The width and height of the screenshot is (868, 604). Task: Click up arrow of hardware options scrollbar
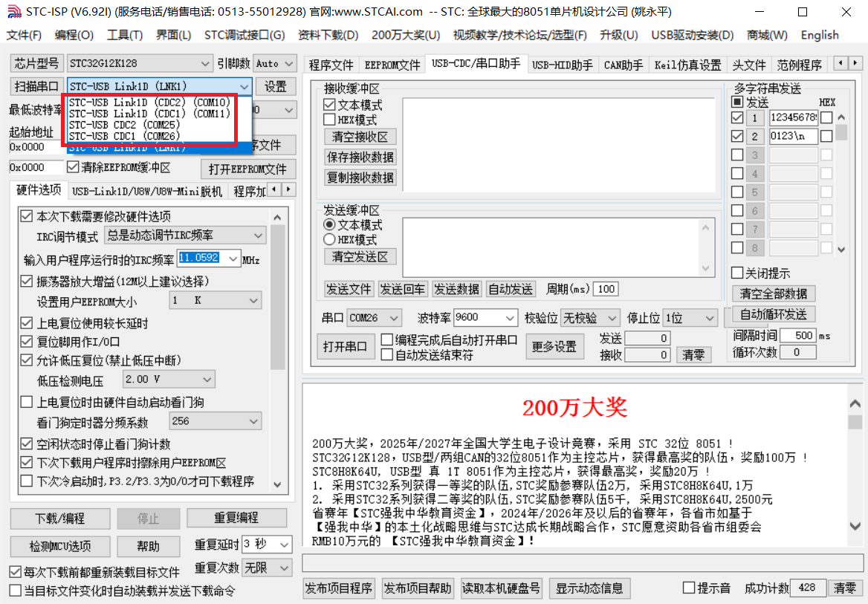(278, 218)
